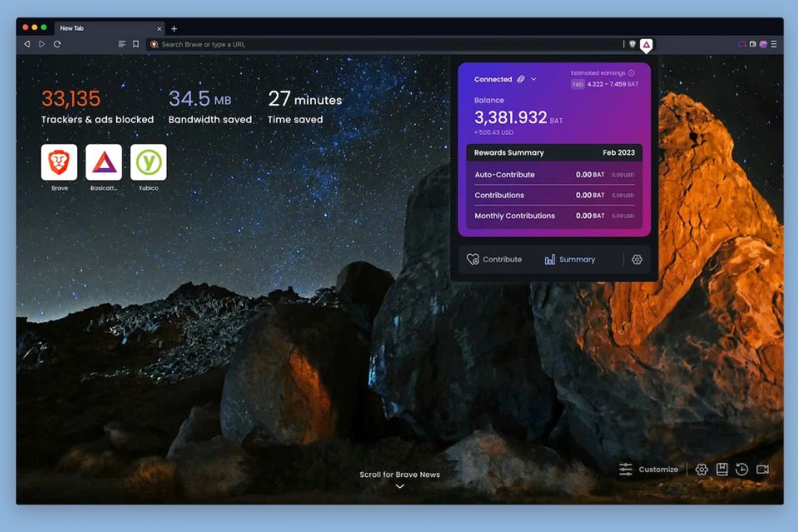Click the Monthly Contributions row
This screenshot has width=798, height=532.
[x=554, y=216]
